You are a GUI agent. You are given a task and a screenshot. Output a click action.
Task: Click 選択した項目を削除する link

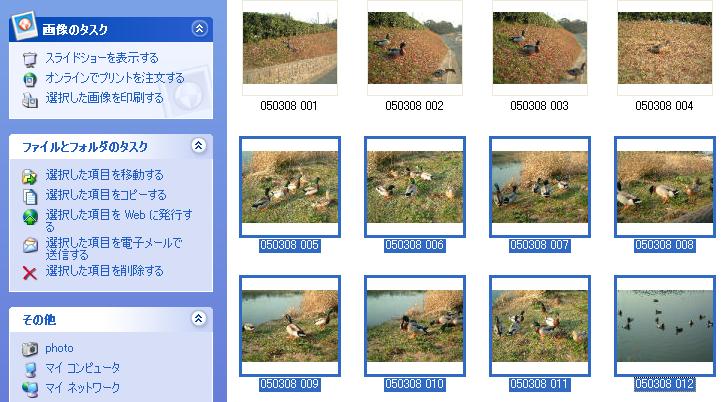click(105, 271)
